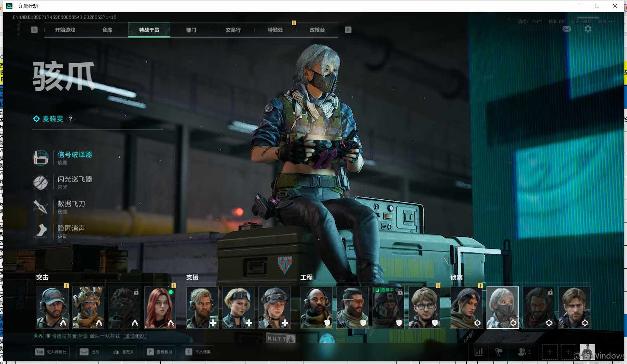
Task: Select first 工程 operator wearing headset
Action: pyautogui.click(x=317, y=307)
